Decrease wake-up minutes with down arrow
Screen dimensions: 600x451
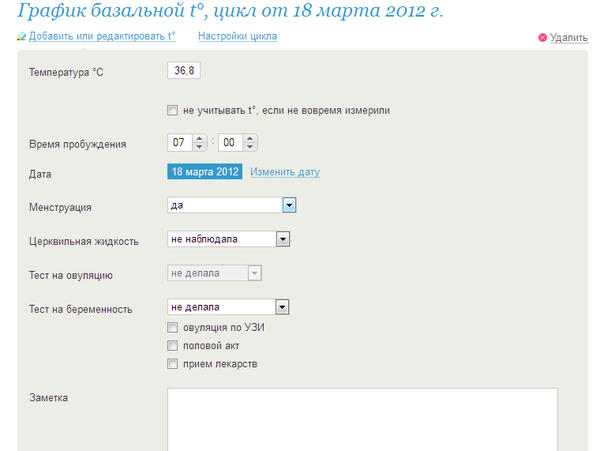(250, 147)
